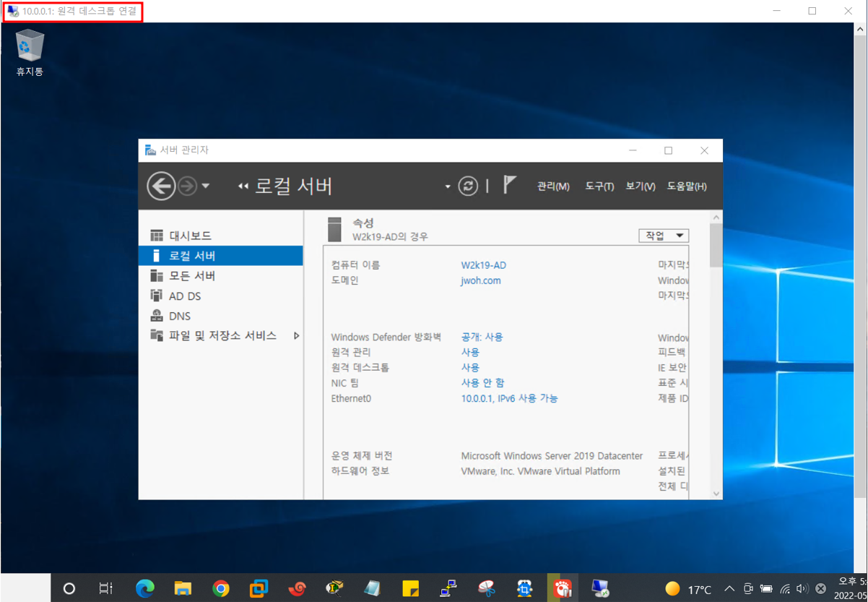
Task: Open VMware Workstation taskbar icon
Action: click(x=259, y=588)
